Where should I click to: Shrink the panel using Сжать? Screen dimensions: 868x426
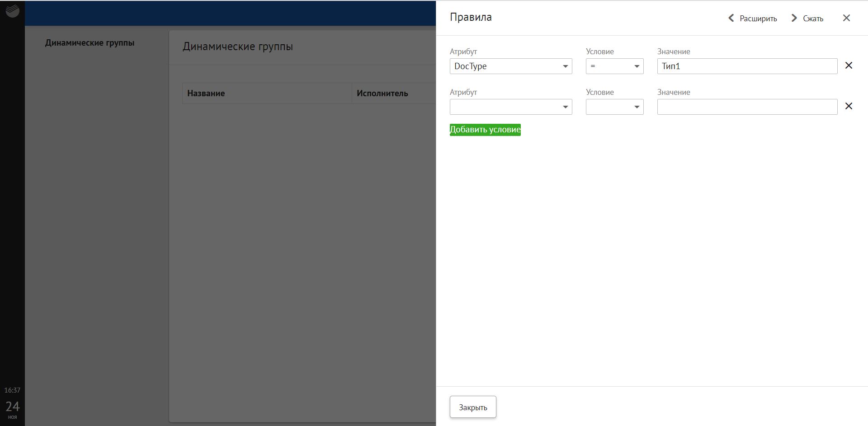click(x=807, y=19)
